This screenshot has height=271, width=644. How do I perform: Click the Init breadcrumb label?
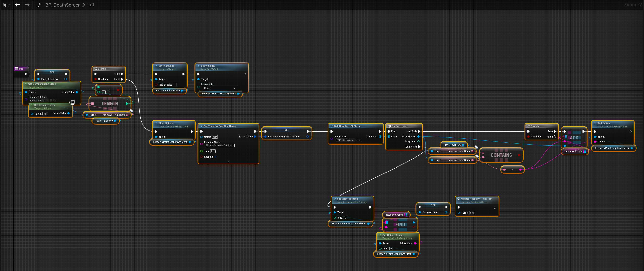pyautogui.click(x=90, y=5)
